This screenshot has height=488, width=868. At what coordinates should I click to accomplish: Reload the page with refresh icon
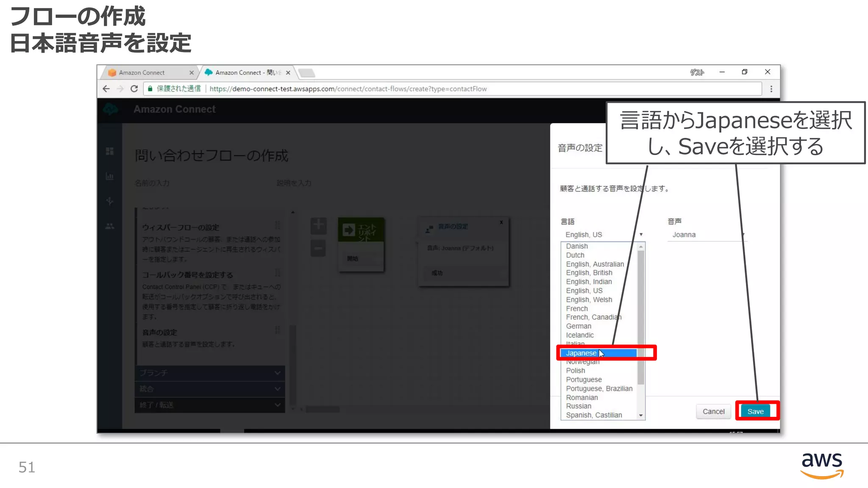pyautogui.click(x=134, y=89)
